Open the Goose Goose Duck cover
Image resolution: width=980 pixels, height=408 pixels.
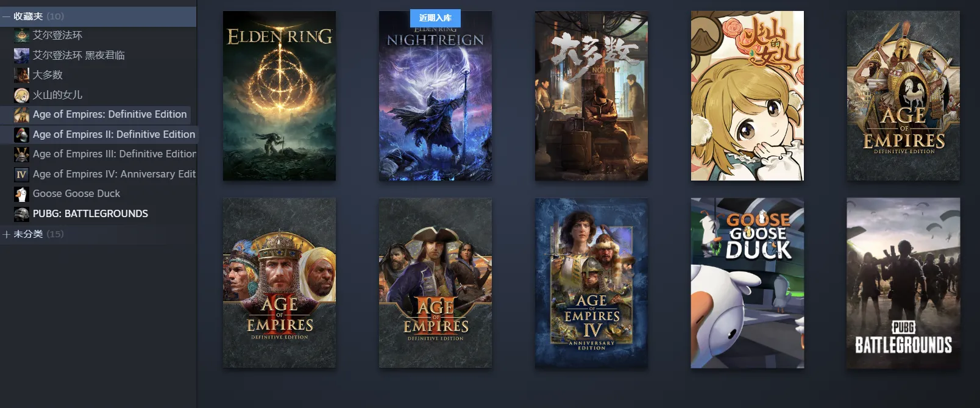(747, 283)
